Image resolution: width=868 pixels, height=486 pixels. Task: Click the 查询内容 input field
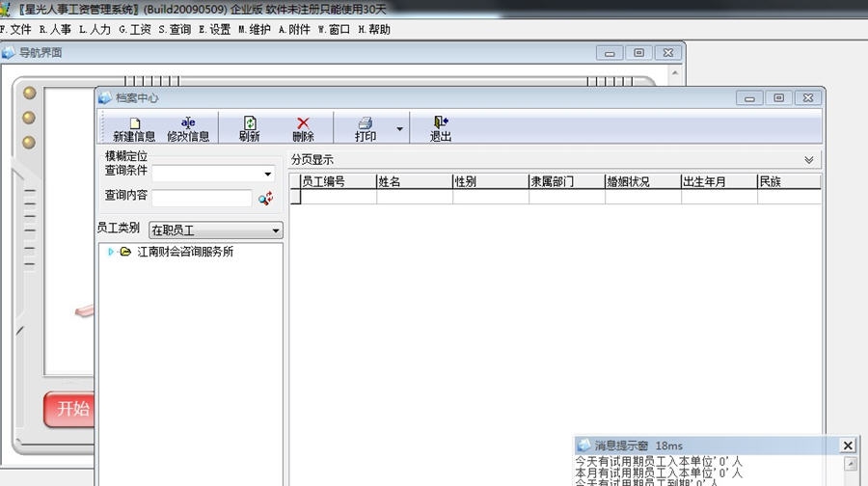click(202, 199)
